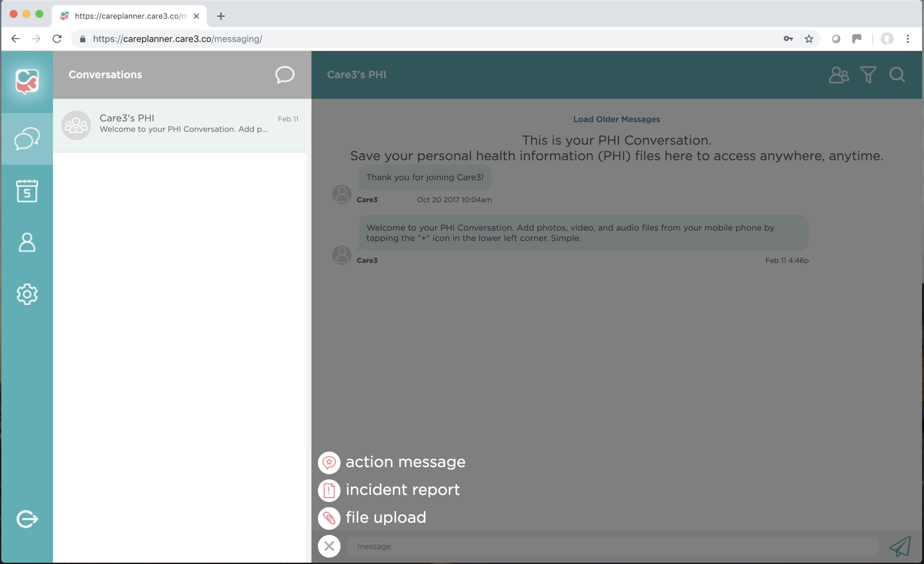924x564 pixels.
Task: Select the action message icon
Action: (x=329, y=463)
